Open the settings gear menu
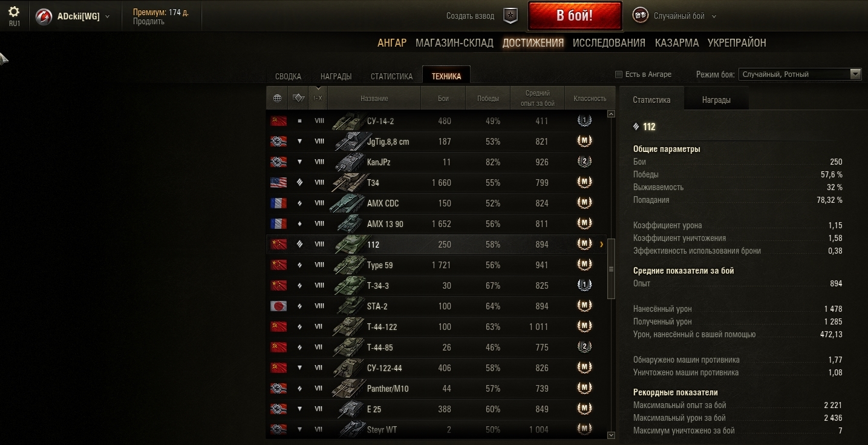Viewport: 868px width, 445px height. [x=14, y=12]
